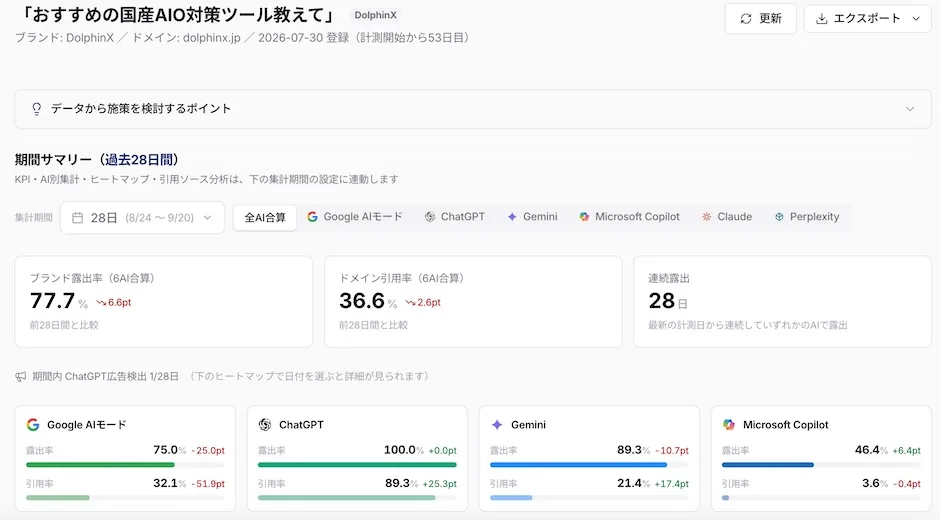Click the calendar icon in the period selector
Image resolution: width=940 pixels, height=520 pixels.
[x=77, y=218]
